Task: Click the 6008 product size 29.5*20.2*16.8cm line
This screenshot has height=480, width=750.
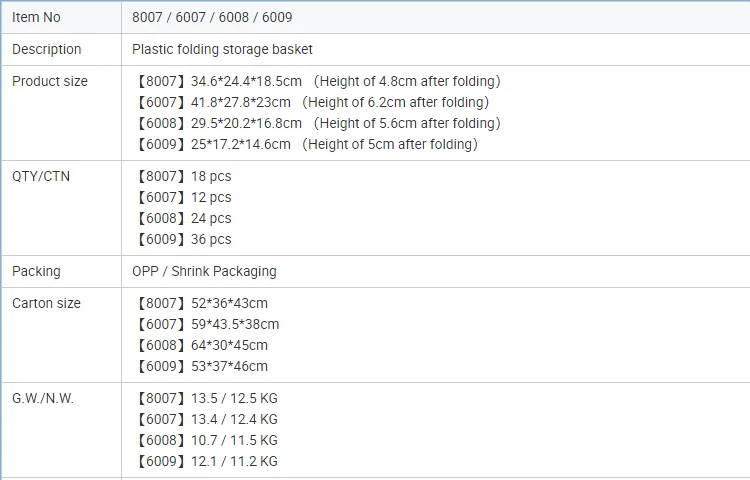Action: point(316,123)
